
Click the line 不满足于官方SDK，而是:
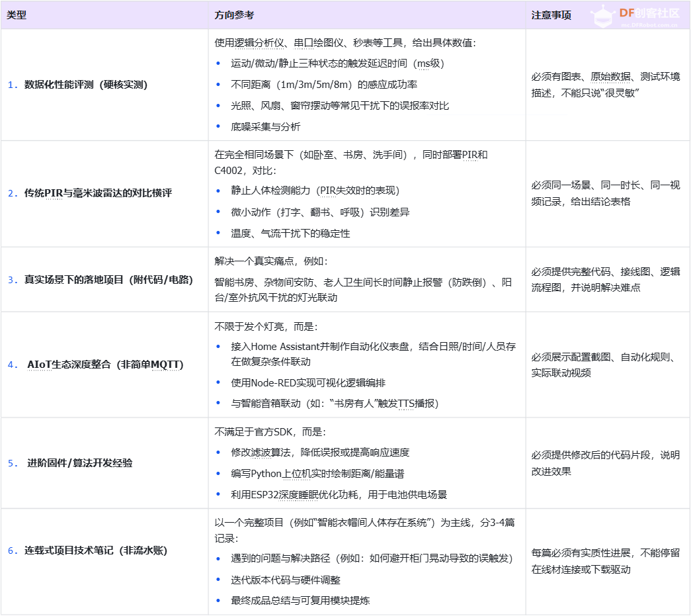click(x=270, y=431)
